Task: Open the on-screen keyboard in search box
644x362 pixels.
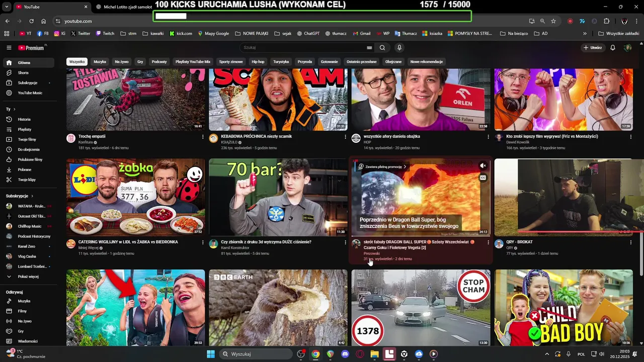Action: click(x=369, y=48)
